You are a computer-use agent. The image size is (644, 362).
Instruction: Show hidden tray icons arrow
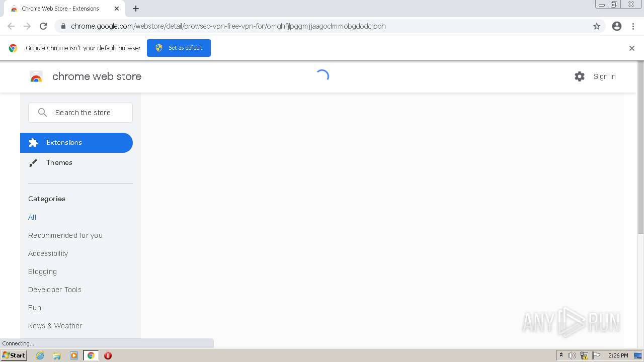[x=561, y=355]
